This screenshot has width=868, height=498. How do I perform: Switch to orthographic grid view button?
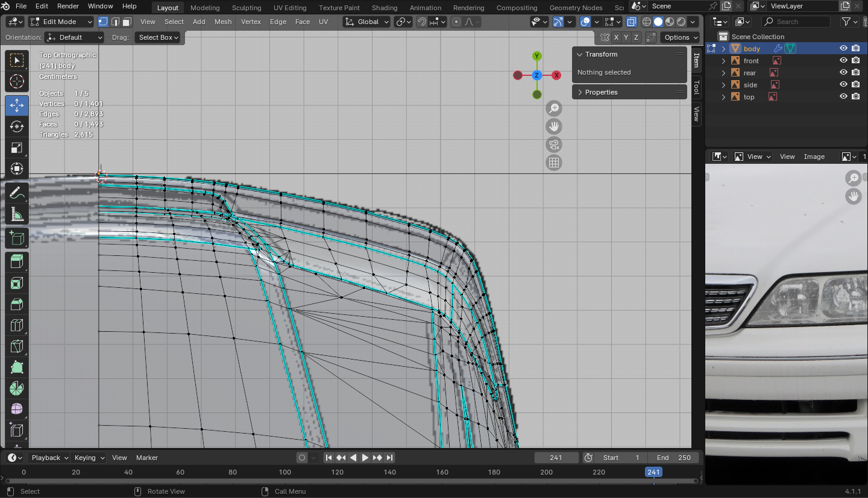click(553, 163)
